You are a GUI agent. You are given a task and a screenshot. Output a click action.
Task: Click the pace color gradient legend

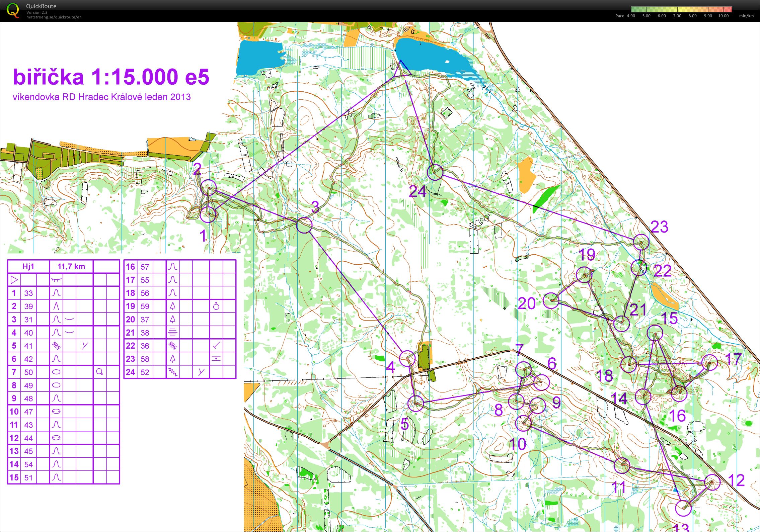(681, 9)
